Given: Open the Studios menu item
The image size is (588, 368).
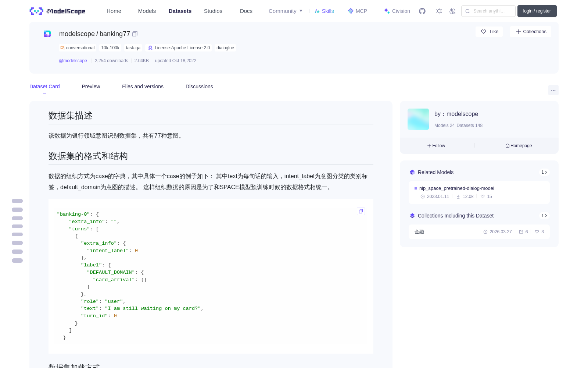Looking at the screenshot, I should 213,11.
